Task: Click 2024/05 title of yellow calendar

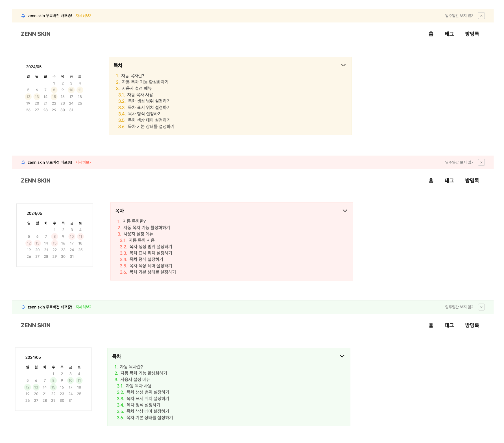Action: (34, 67)
